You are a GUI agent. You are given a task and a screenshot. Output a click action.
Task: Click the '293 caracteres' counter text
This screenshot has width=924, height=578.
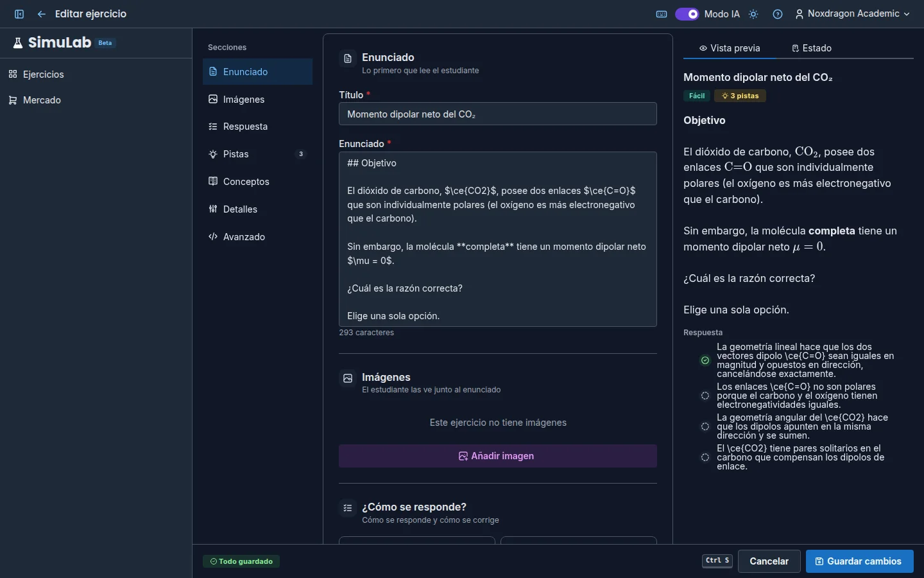366,333
